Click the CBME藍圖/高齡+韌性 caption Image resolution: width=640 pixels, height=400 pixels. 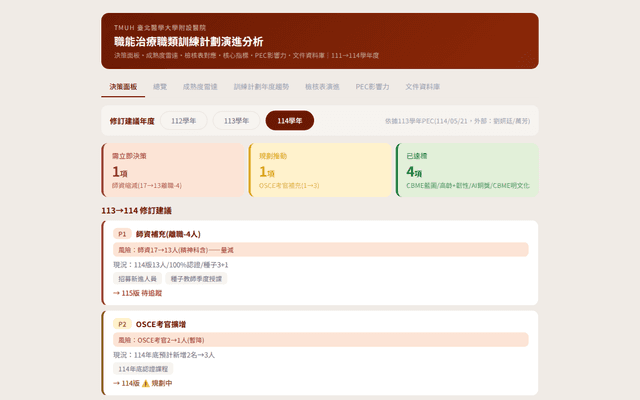click(468, 186)
